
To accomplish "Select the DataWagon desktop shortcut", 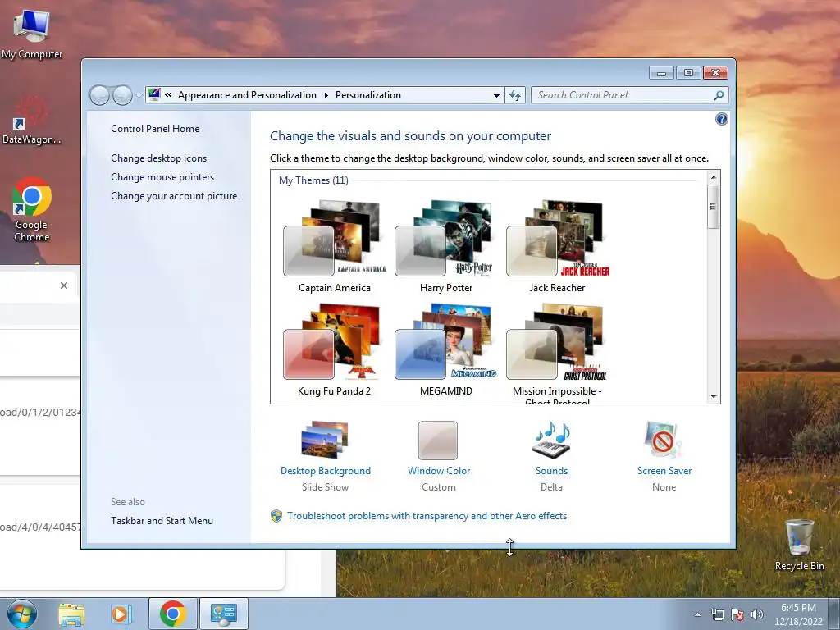I will click(x=32, y=120).
